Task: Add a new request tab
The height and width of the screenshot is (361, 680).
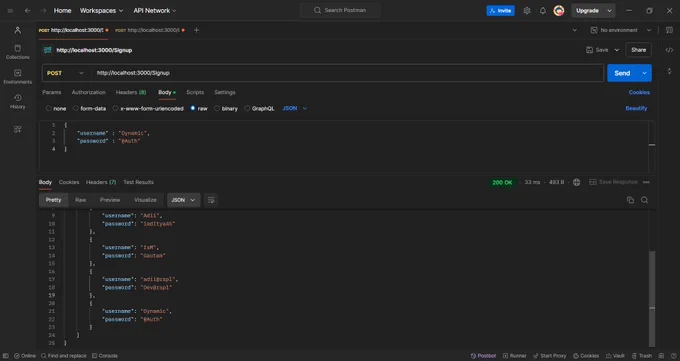Action: coord(196,30)
